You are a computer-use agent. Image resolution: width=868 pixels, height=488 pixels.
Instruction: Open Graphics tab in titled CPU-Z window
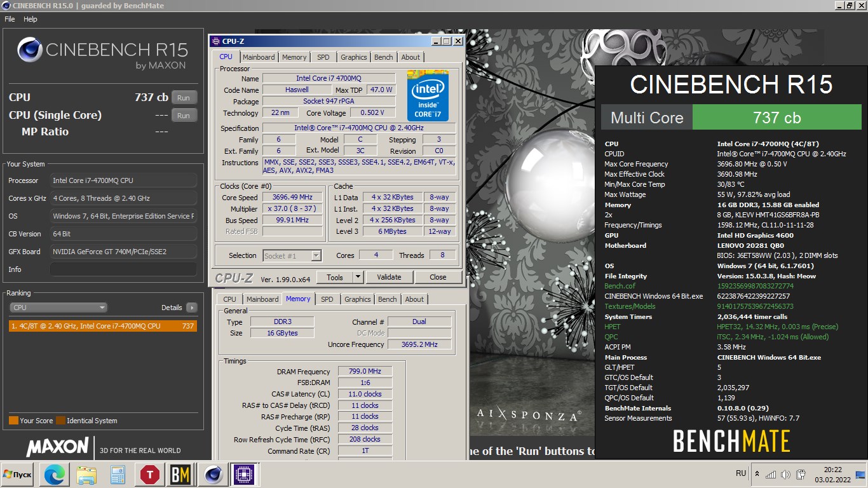pos(354,57)
